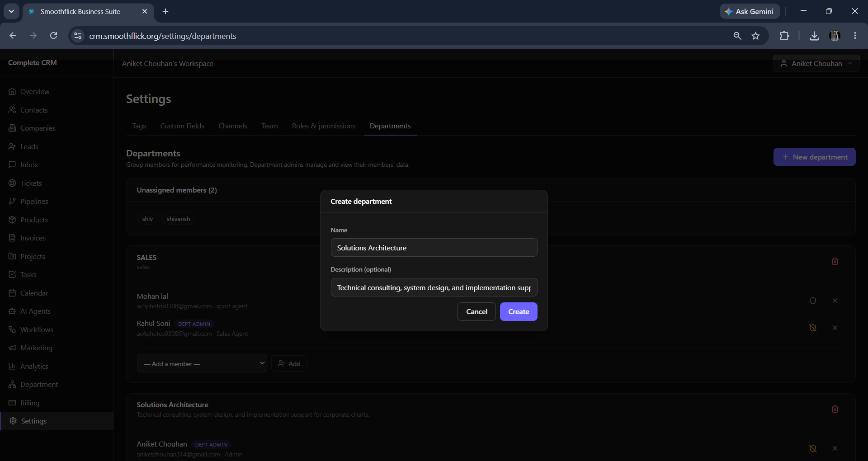The image size is (868, 461).
Task: Reload the current page
Action: [x=53, y=36]
